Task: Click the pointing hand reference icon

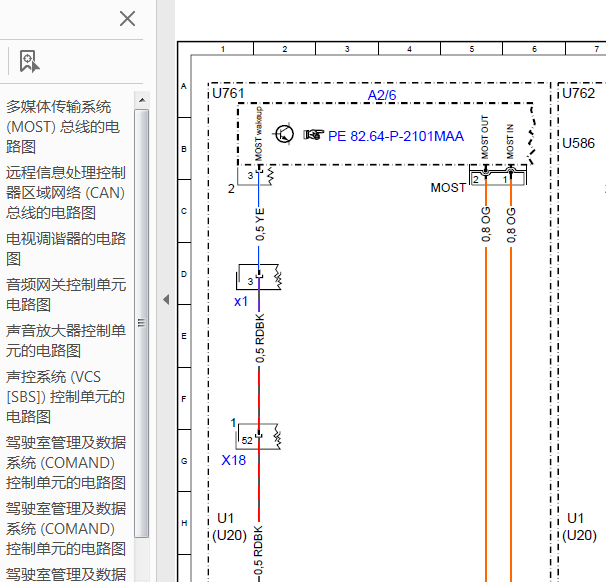Action: click(313, 134)
